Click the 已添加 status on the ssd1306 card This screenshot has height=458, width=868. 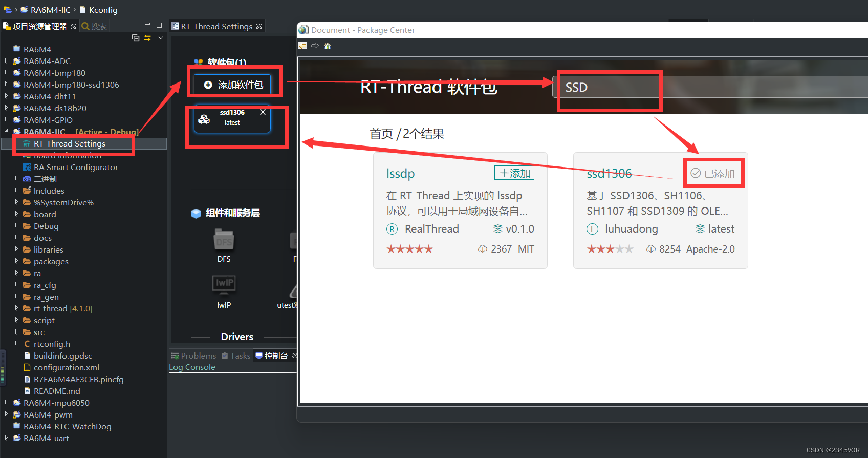pos(712,174)
